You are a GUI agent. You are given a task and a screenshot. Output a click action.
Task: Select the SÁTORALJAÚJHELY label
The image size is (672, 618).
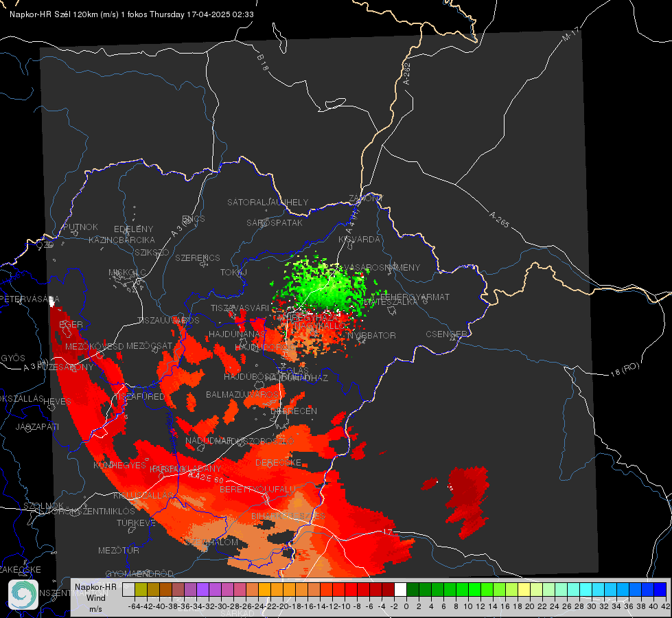click(268, 202)
